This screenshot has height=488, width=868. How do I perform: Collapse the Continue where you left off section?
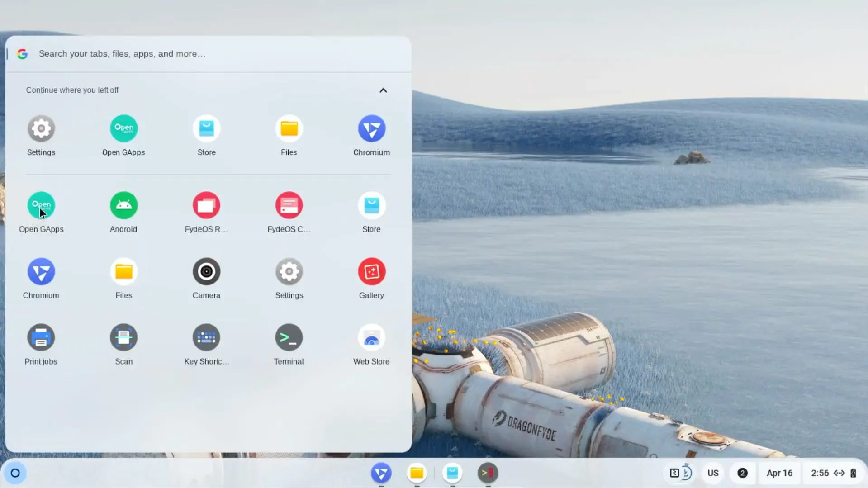point(383,90)
